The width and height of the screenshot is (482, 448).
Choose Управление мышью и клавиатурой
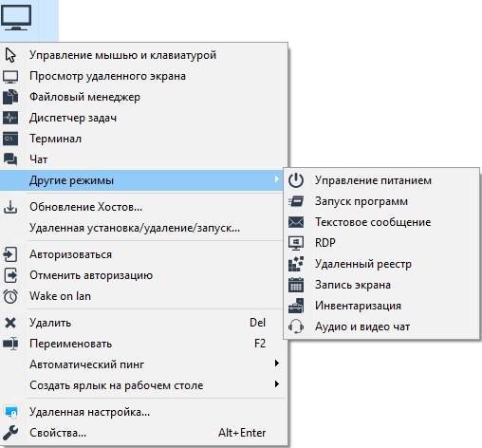coord(144,55)
